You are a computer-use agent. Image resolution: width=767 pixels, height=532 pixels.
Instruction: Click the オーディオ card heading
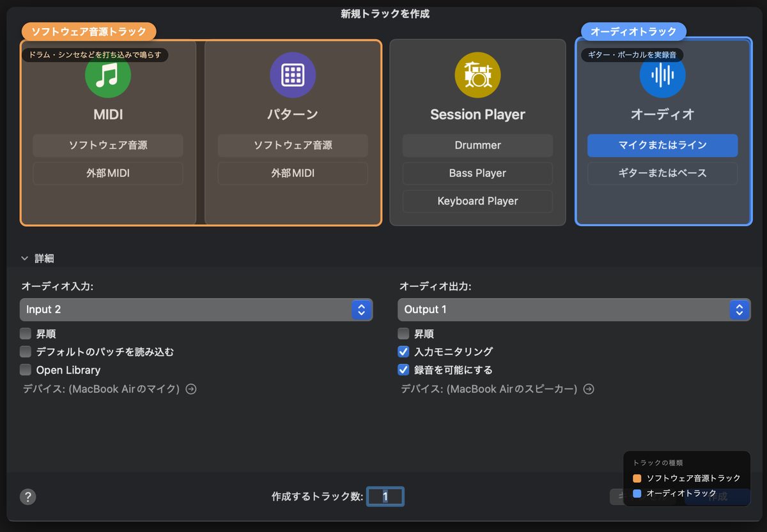pyautogui.click(x=662, y=115)
